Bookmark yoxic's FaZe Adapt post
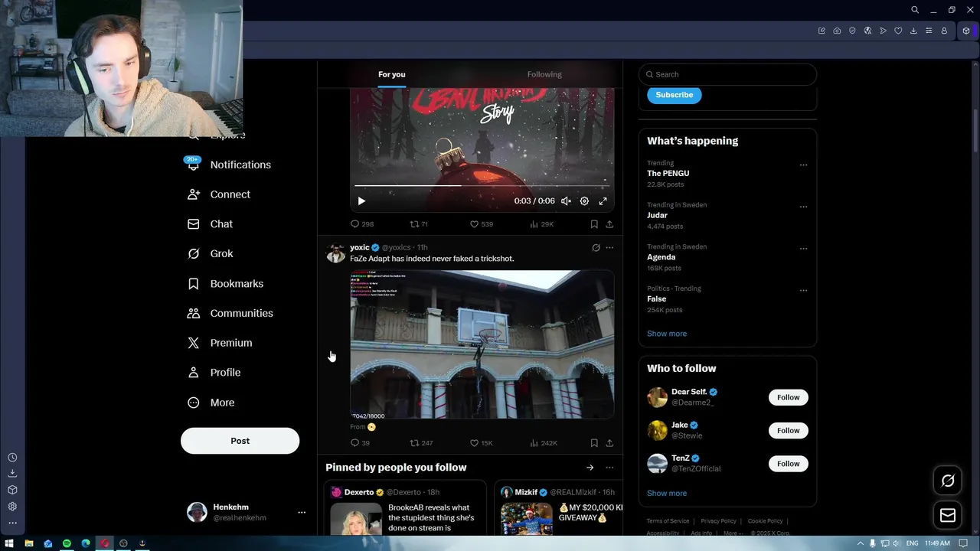The image size is (980, 551). point(594,443)
